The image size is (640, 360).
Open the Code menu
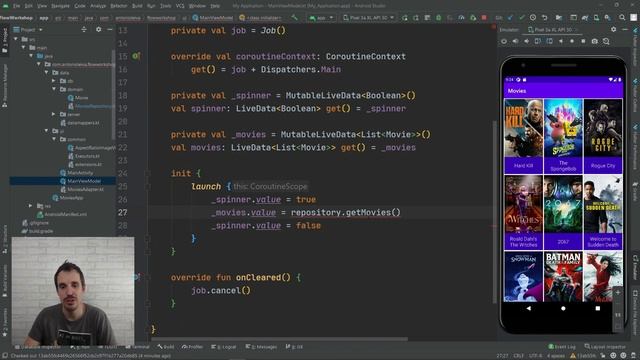point(80,6)
